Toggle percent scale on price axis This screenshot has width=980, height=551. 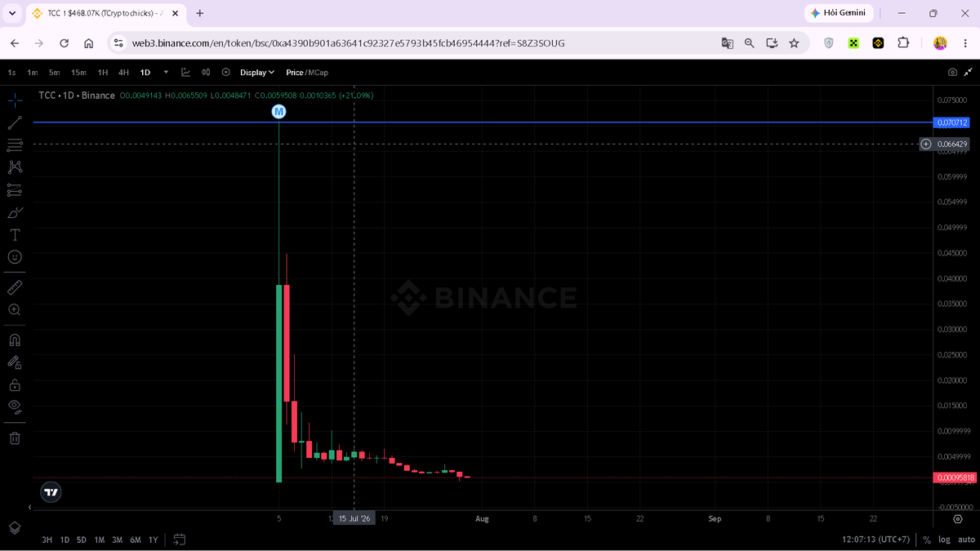[927, 540]
